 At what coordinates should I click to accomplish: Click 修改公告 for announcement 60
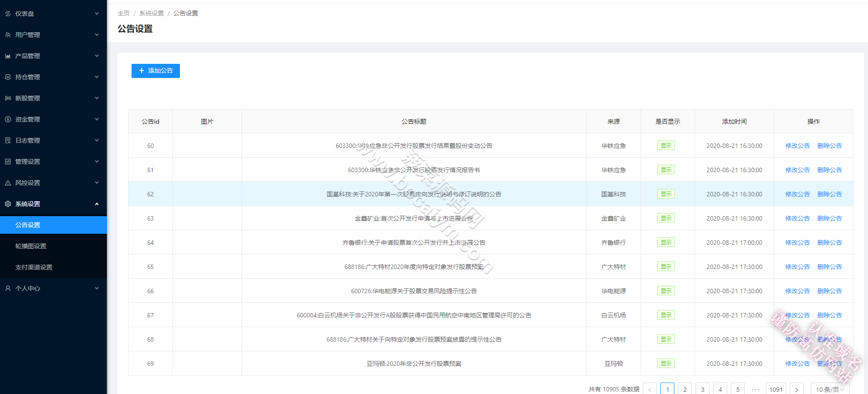point(798,146)
